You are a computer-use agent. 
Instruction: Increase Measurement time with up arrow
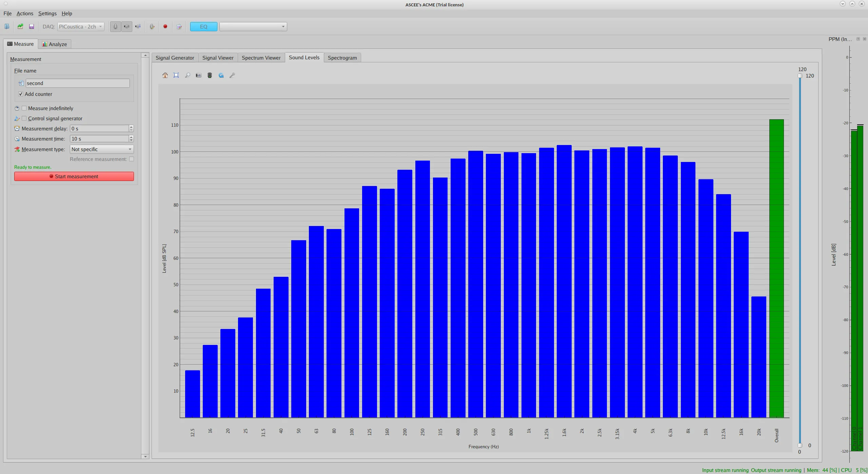[x=131, y=137]
